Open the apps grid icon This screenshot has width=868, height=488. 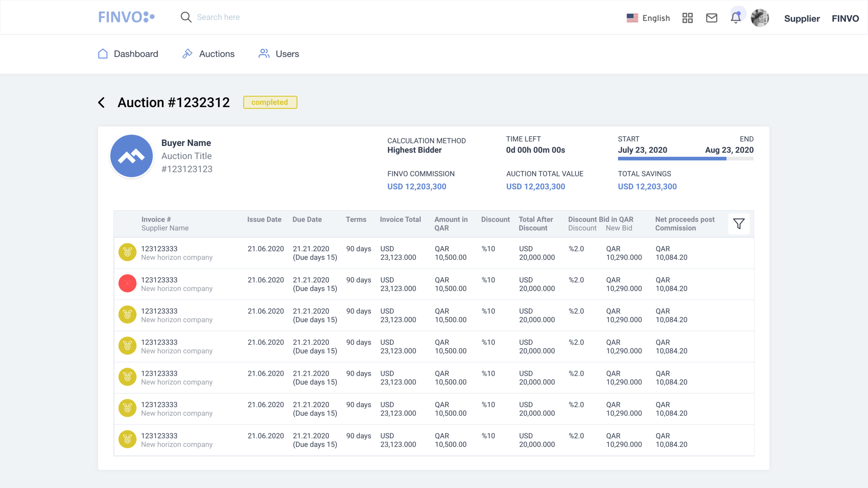tap(687, 18)
